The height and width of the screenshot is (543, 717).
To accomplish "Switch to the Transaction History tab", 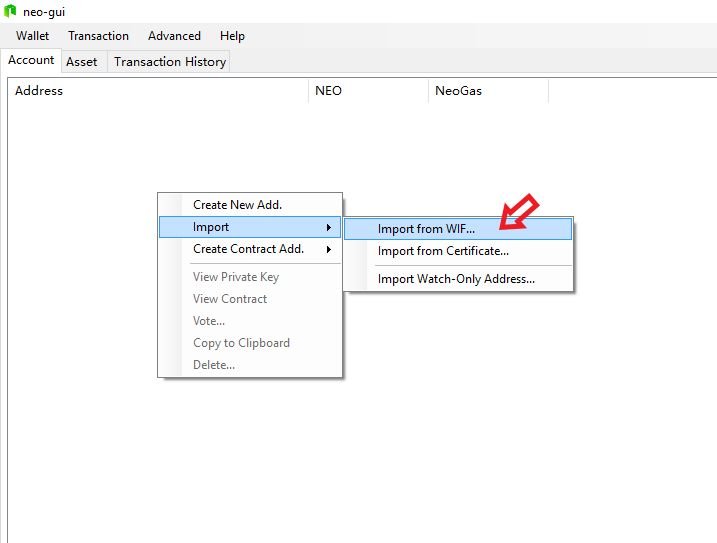I will point(170,62).
